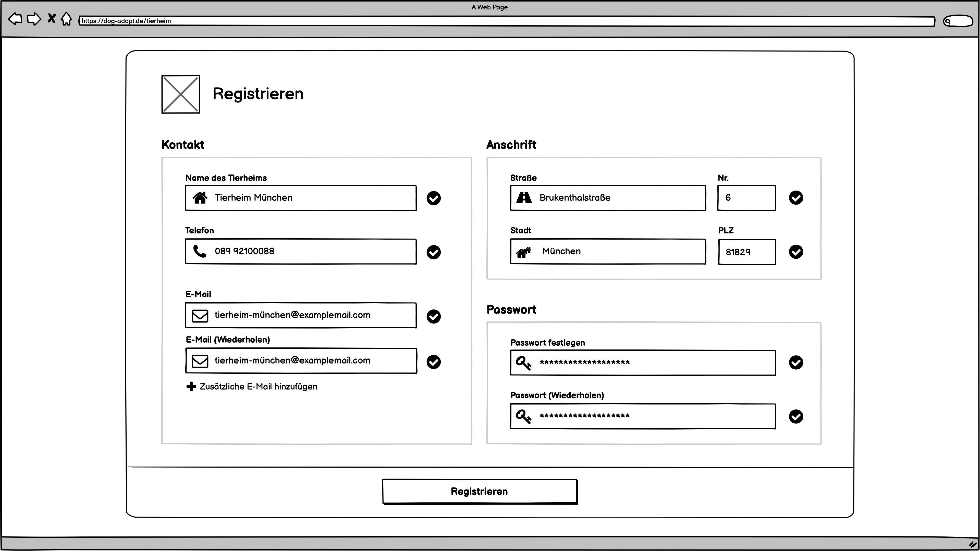Click the home icon in Stadt field

(524, 251)
